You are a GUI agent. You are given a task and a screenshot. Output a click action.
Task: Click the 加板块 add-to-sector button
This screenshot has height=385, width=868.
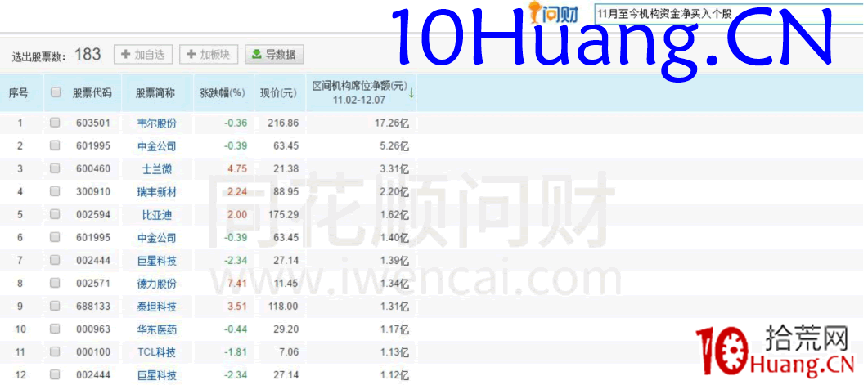pos(209,54)
